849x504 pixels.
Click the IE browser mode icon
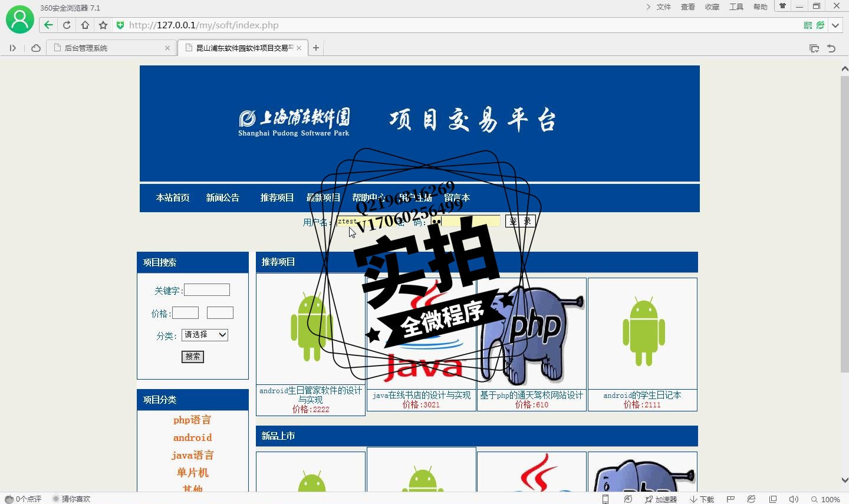pyautogui.click(x=752, y=499)
